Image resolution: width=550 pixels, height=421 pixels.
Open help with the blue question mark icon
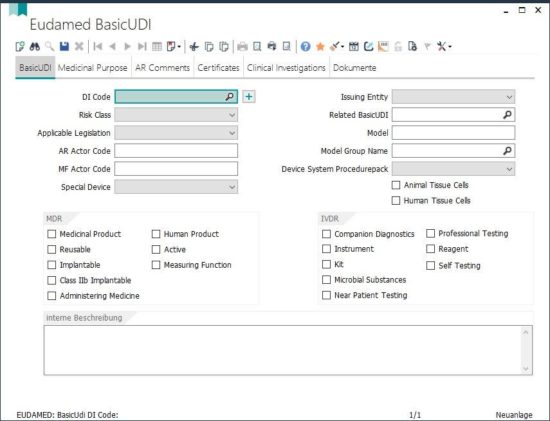pyautogui.click(x=306, y=46)
